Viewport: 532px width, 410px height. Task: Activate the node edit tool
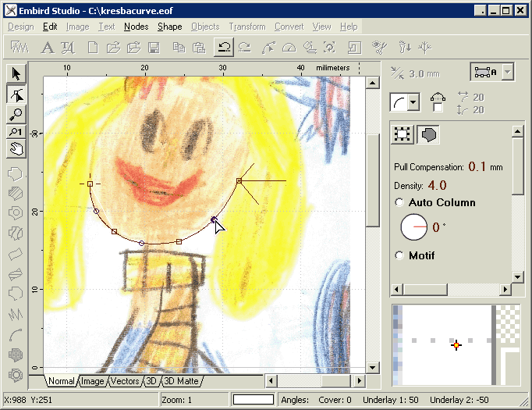(x=16, y=94)
